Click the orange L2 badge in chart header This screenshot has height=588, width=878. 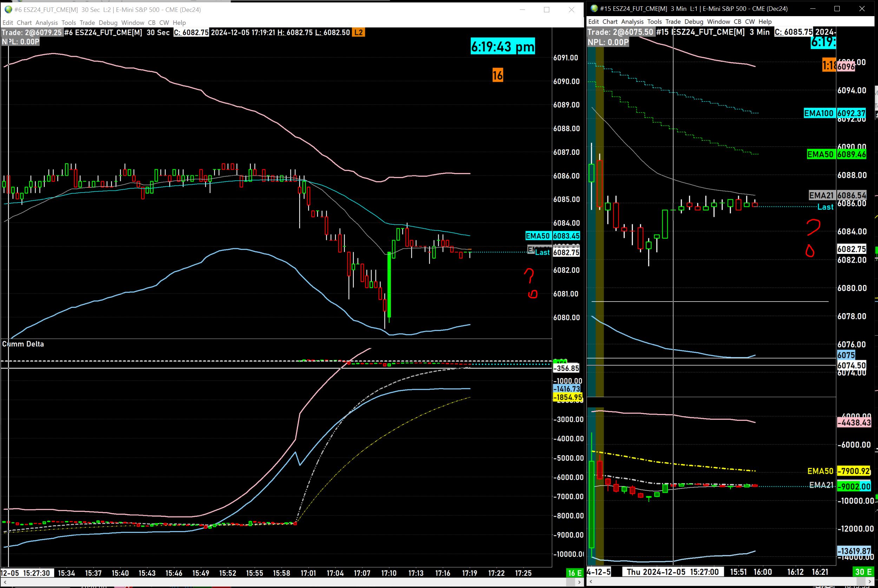pos(359,33)
